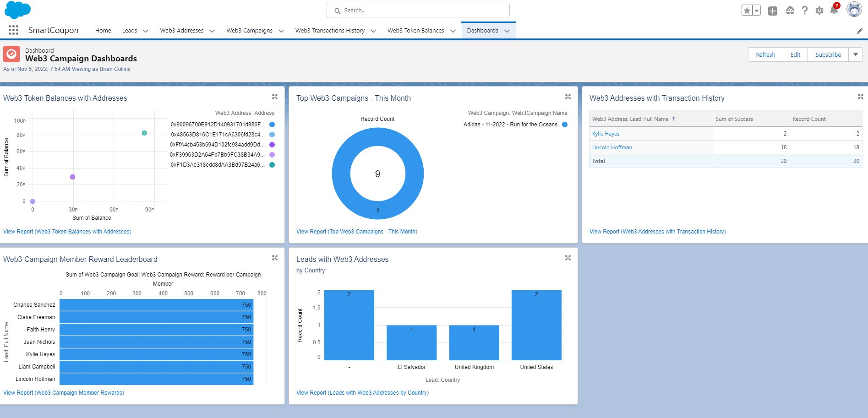Image resolution: width=868 pixels, height=418 pixels.
Task: Click the Edit dashboard button
Action: pos(795,54)
